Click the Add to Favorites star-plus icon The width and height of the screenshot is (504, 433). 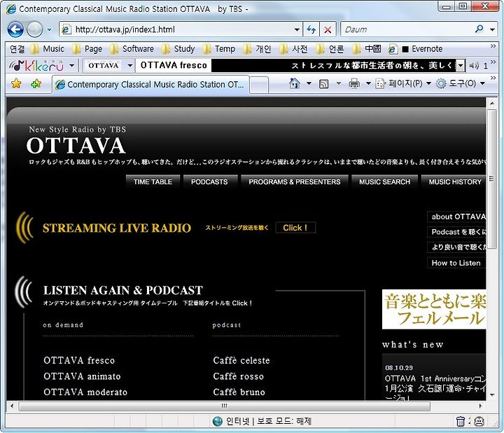[x=36, y=84]
